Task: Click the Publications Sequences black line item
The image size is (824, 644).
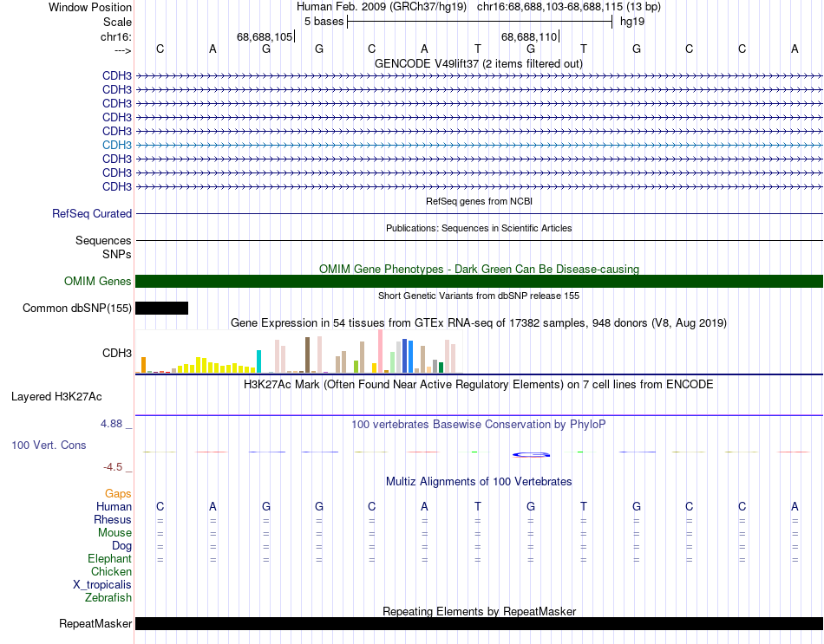Action: pyautogui.click(x=479, y=241)
